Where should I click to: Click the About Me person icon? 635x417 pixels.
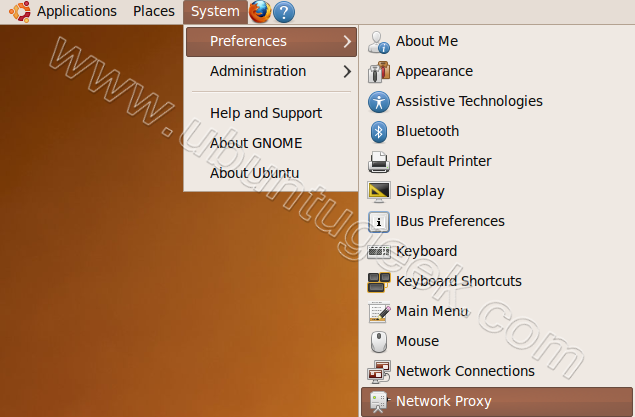(379, 42)
